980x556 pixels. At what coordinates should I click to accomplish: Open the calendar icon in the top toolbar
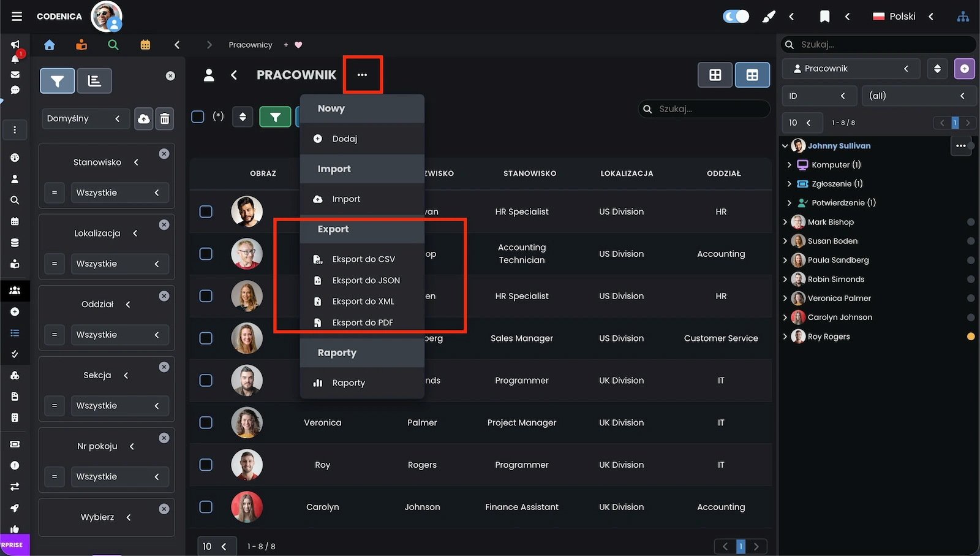click(x=145, y=45)
